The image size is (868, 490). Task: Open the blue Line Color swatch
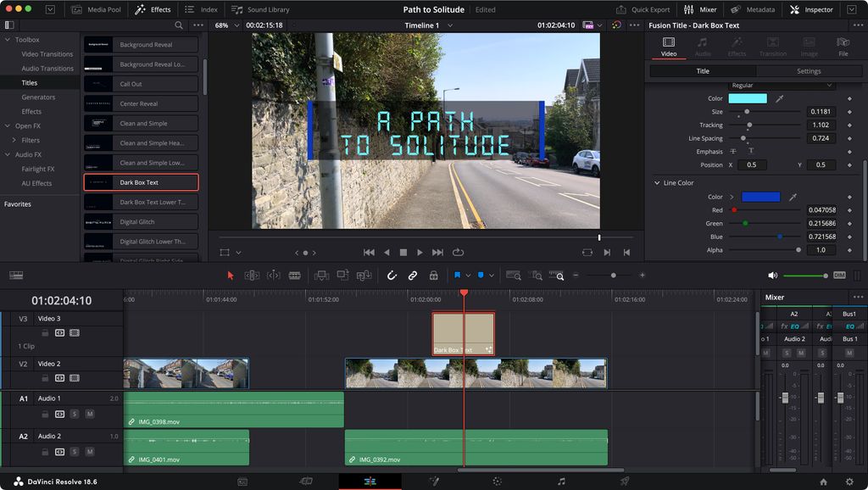(x=760, y=197)
